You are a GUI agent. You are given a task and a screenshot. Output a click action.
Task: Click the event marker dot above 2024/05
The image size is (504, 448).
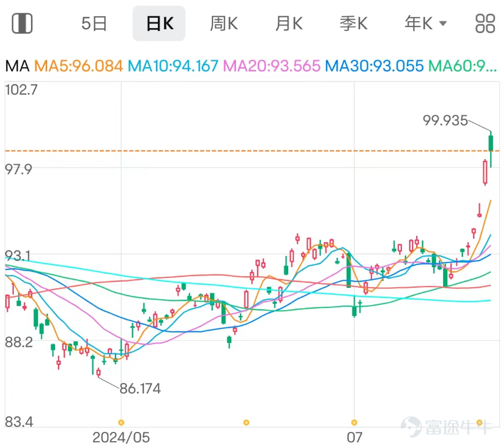coord(121,422)
